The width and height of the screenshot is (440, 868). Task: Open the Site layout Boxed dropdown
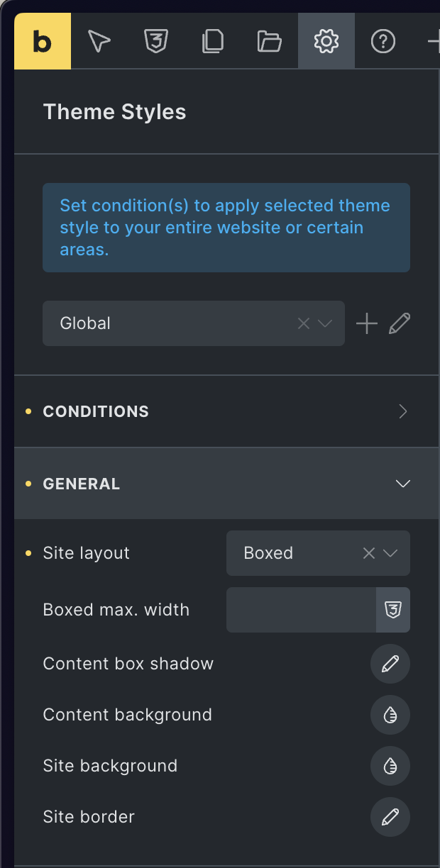[318, 553]
